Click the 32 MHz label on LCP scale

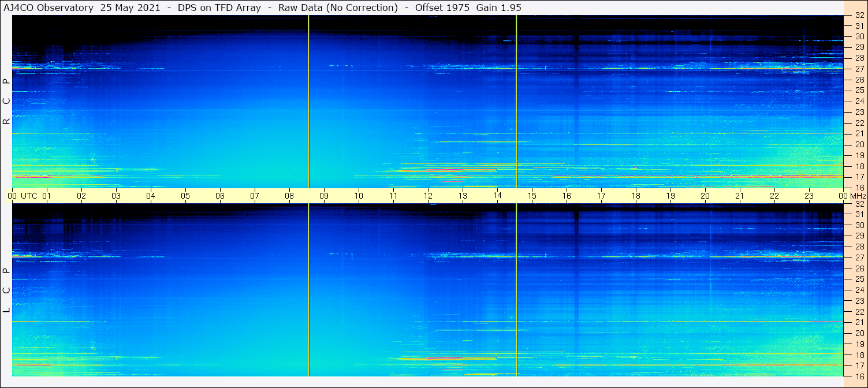click(859, 204)
